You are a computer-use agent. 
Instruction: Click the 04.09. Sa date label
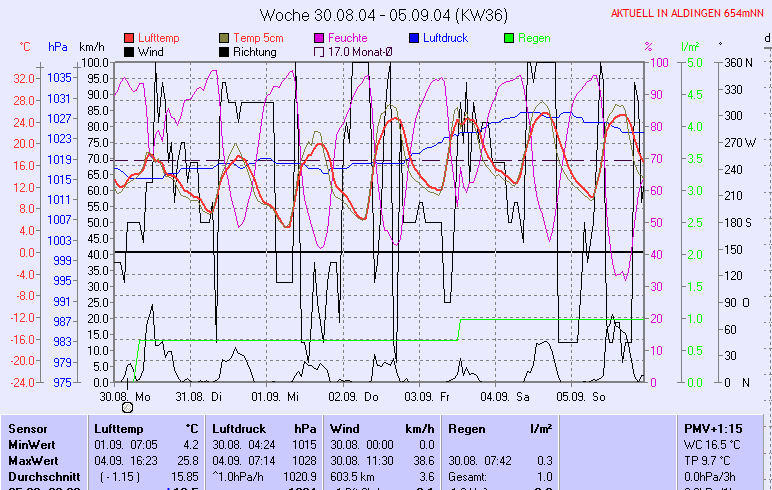click(x=504, y=396)
